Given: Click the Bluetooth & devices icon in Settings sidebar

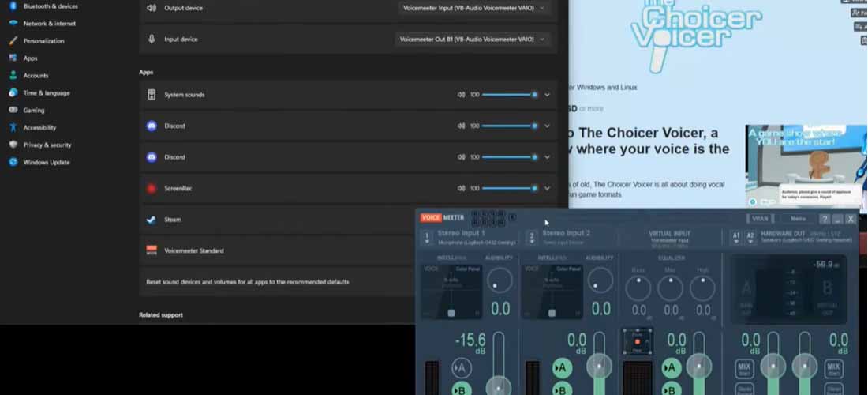Looking at the screenshot, I should point(13,6).
